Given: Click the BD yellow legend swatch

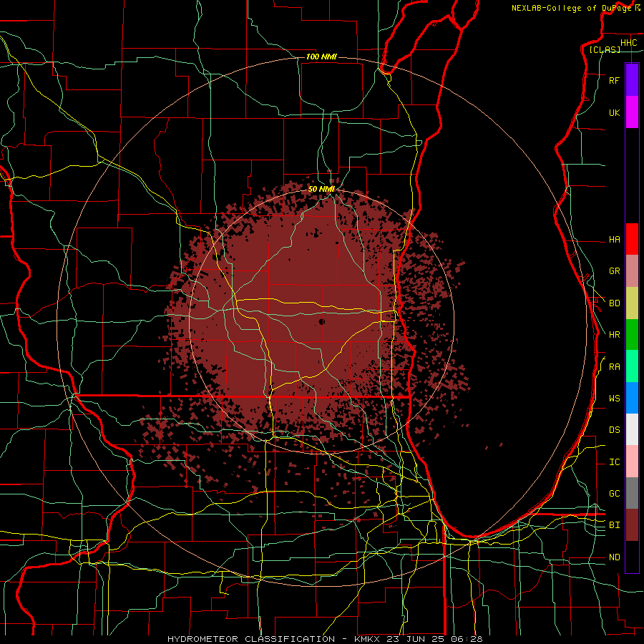Looking at the screenshot, I should [x=632, y=303].
